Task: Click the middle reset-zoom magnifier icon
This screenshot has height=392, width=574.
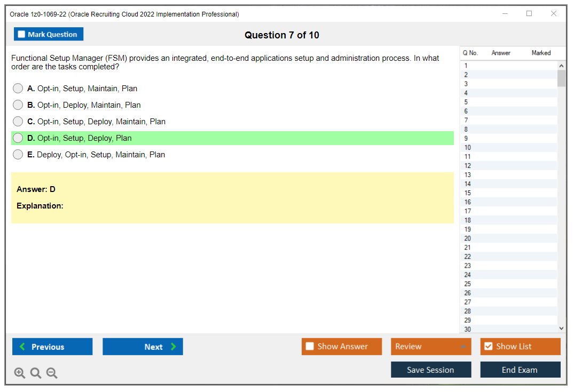Action: 35,373
